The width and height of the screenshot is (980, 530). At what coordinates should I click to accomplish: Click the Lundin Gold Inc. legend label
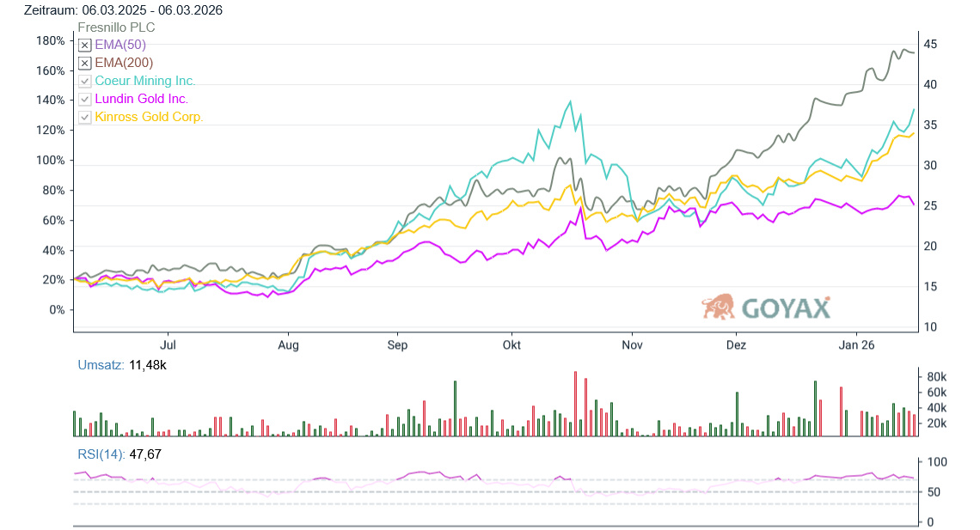coord(141,99)
